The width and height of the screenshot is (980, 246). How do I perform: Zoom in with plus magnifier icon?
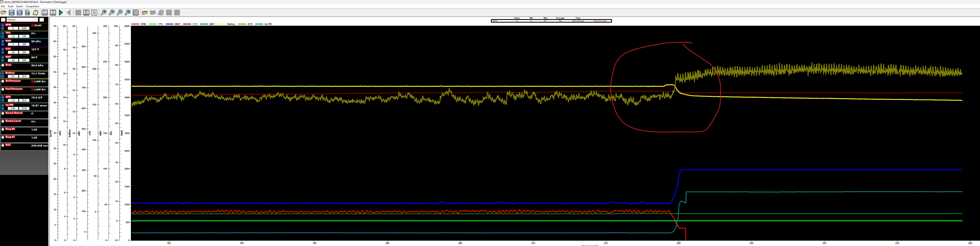tap(104, 13)
